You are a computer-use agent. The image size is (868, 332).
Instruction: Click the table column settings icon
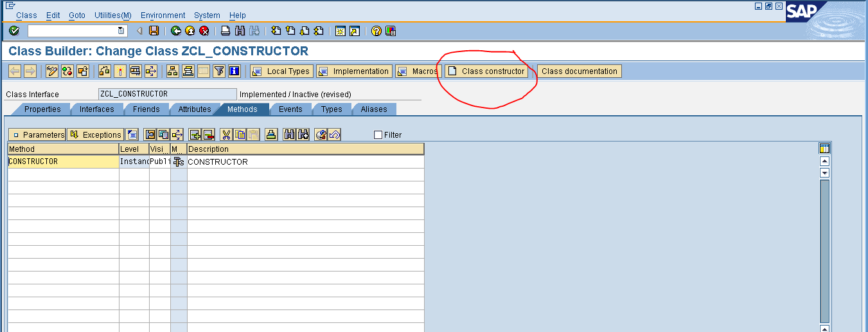(824, 149)
